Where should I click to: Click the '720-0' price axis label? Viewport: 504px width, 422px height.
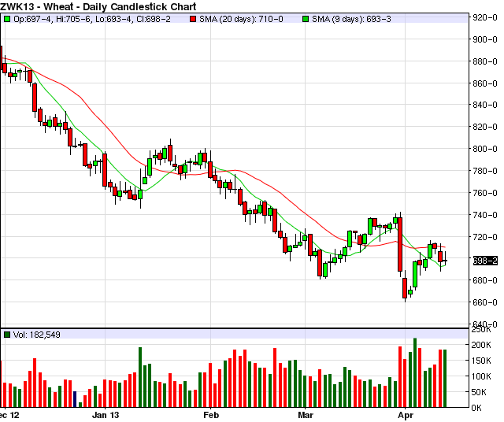[485, 237]
